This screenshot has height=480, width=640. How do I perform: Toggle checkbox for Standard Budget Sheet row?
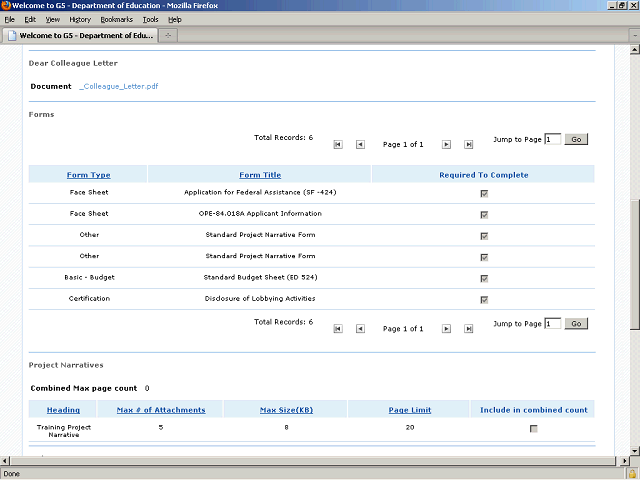[484, 278]
